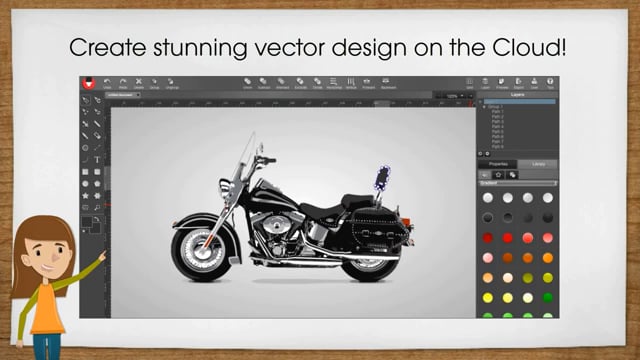The image size is (640, 360).
Task: Open the fill color box in toolbox
Action: tap(87, 222)
